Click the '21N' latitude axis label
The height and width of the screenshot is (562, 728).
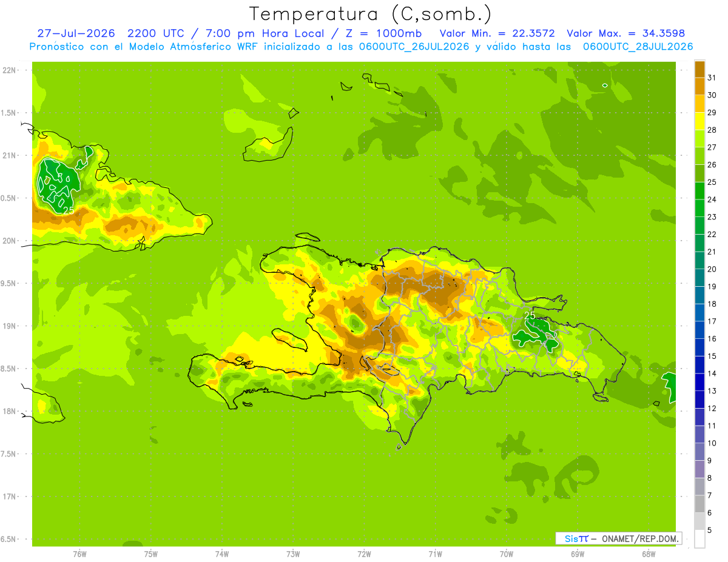point(10,155)
